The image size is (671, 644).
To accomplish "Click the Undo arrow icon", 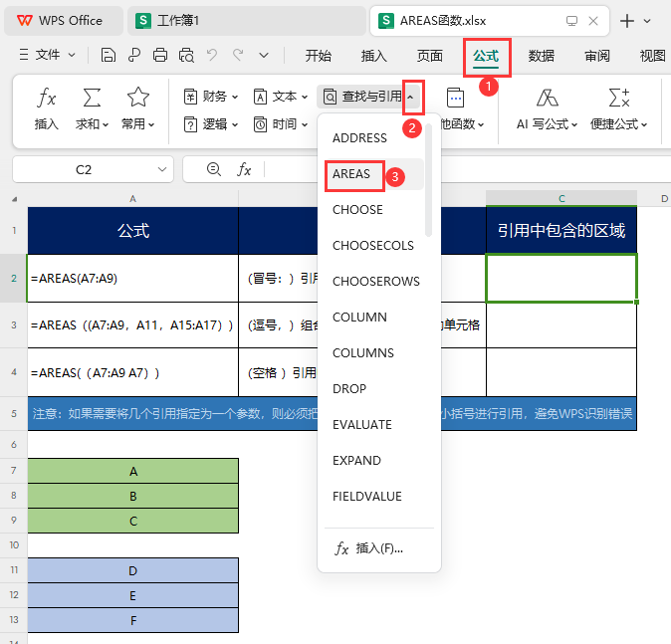I will coord(212,55).
